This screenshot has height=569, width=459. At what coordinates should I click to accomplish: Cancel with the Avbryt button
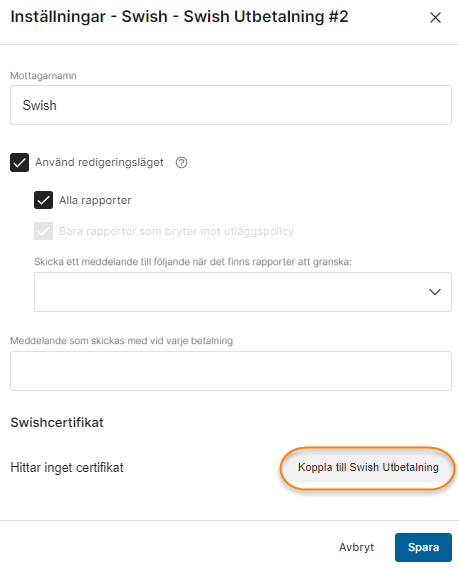[356, 547]
